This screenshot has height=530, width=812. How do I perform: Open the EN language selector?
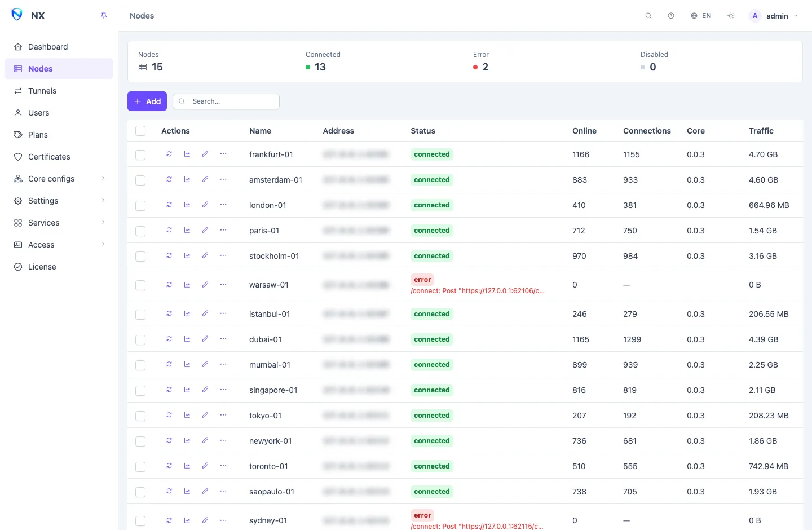pyautogui.click(x=701, y=16)
